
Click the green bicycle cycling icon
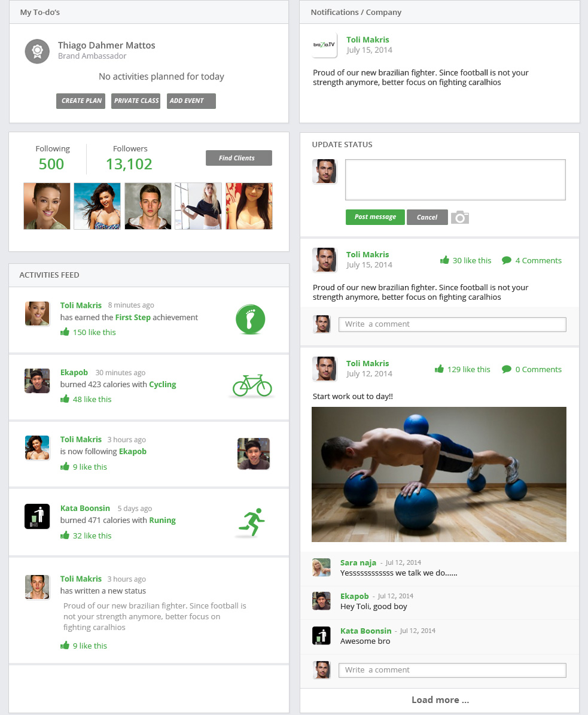pyautogui.click(x=252, y=385)
